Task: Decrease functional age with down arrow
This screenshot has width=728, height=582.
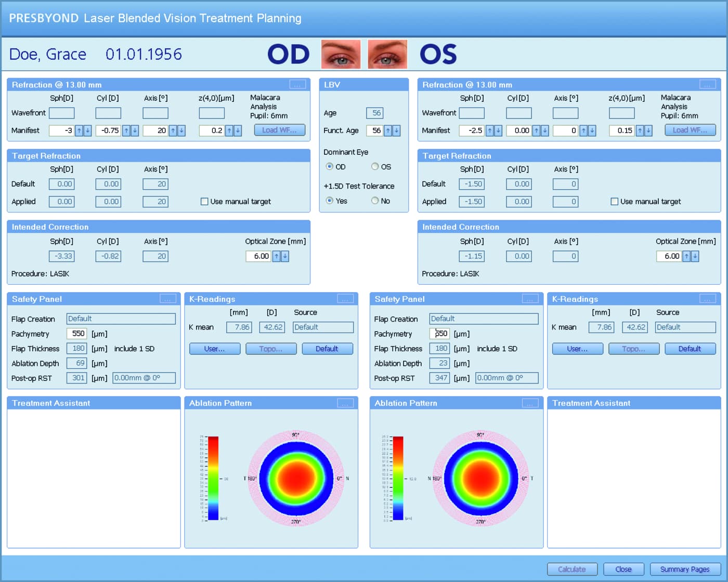Action: click(396, 130)
